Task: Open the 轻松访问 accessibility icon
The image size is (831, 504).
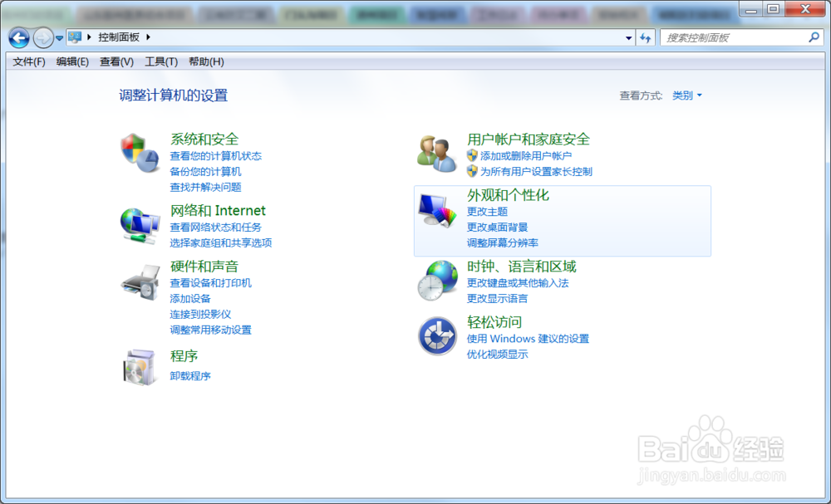Action: click(x=437, y=336)
